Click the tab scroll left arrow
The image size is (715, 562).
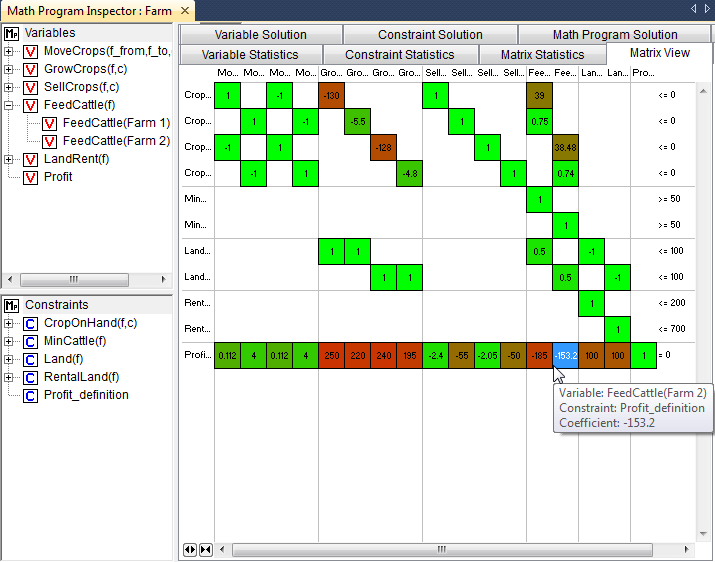coord(694,9)
